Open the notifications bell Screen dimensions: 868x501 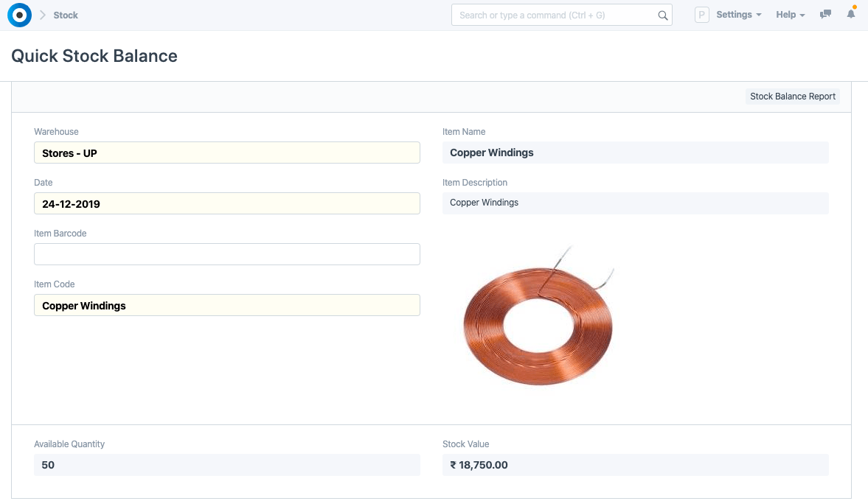[851, 15]
